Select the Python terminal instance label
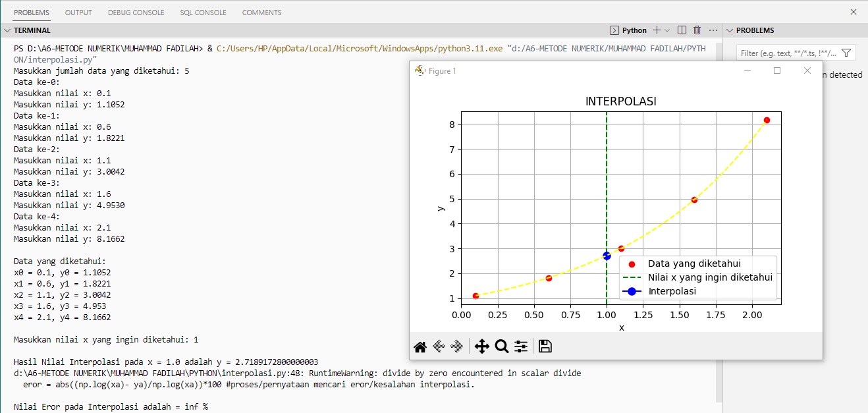Image resolution: width=868 pixels, height=413 pixels. pos(634,30)
